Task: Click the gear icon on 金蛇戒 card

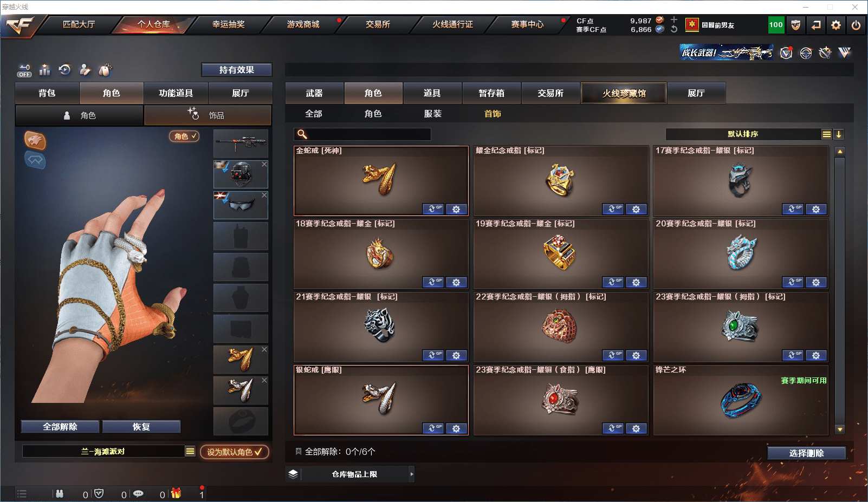Action: coord(456,209)
